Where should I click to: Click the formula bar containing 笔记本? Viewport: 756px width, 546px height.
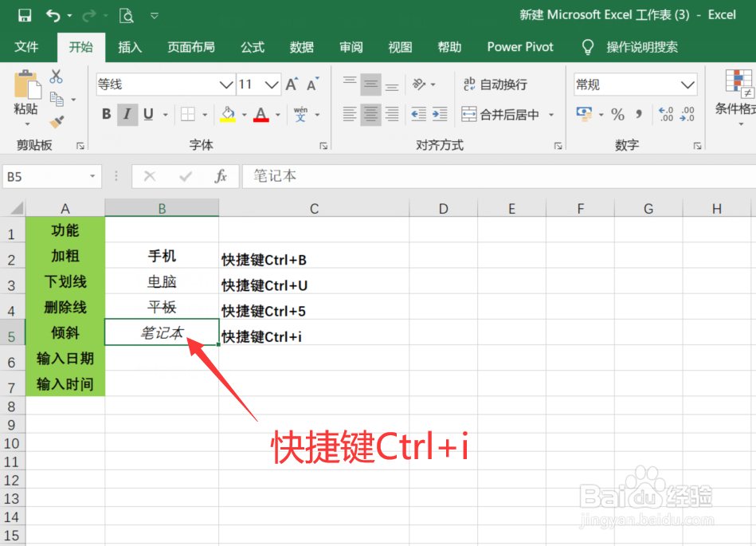pos(499,176)
